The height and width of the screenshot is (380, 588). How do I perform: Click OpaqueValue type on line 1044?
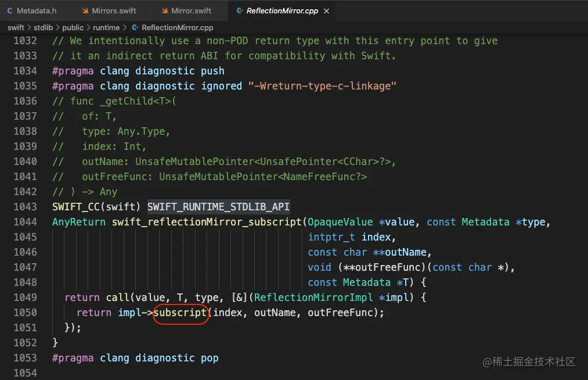pos(341,222)
